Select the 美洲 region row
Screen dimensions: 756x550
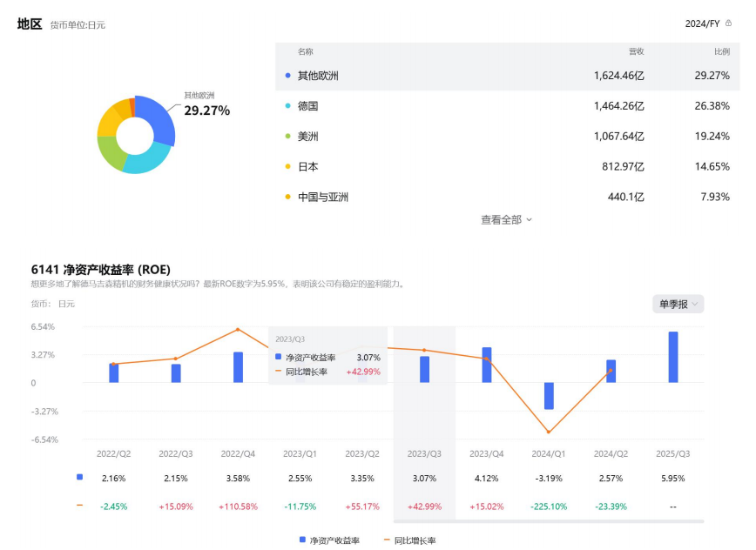[507, 137]
